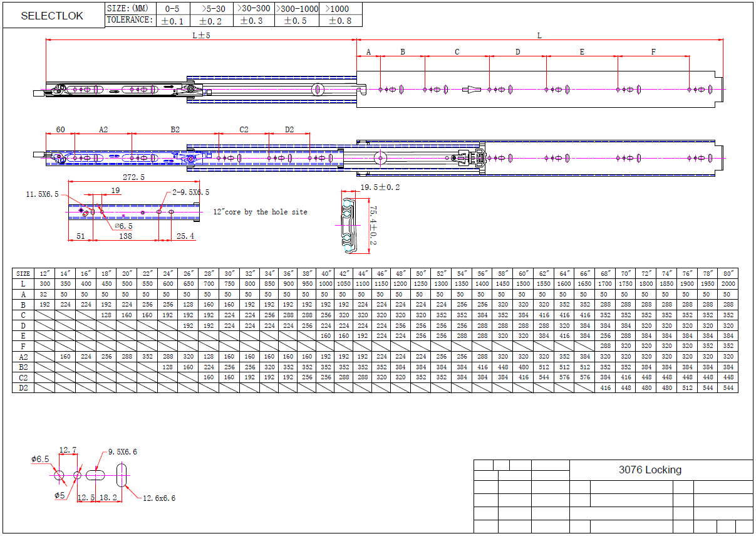Click the SELECTLOK title cell

click(x=53, y=16)
